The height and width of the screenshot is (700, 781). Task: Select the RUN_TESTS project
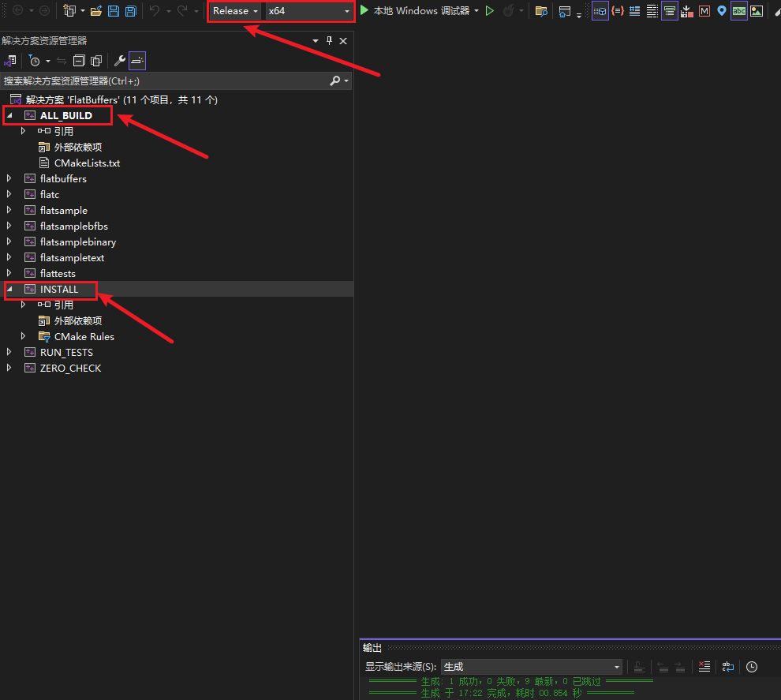[66, 352]
